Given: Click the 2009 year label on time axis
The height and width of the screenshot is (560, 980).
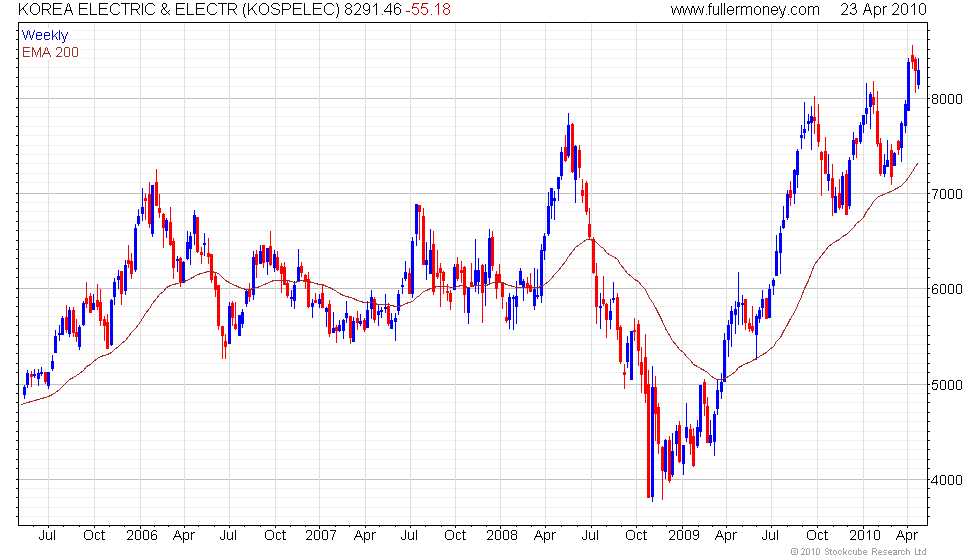Looking at the screenshot, I should point(683,535).
